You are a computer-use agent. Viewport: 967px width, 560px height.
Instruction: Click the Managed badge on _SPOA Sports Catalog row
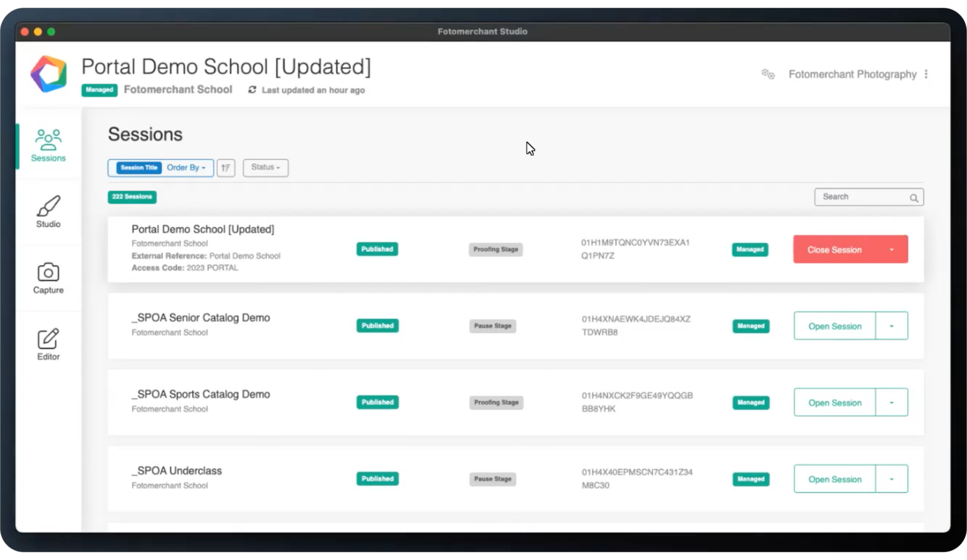(x=751, y=402)
